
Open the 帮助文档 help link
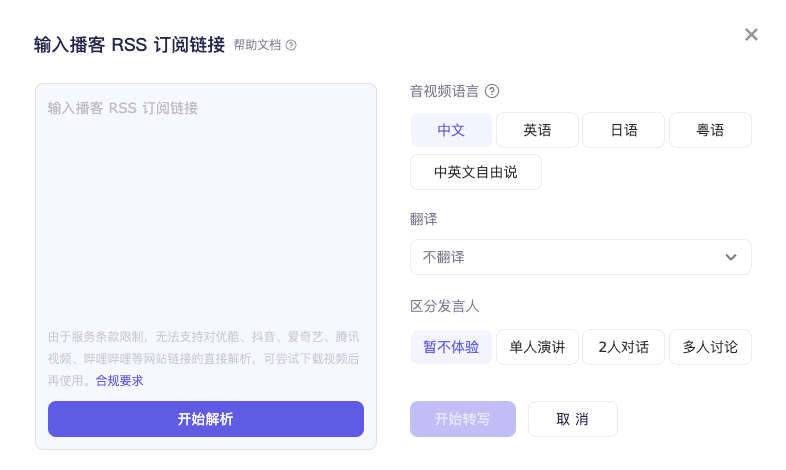[257, 45]
